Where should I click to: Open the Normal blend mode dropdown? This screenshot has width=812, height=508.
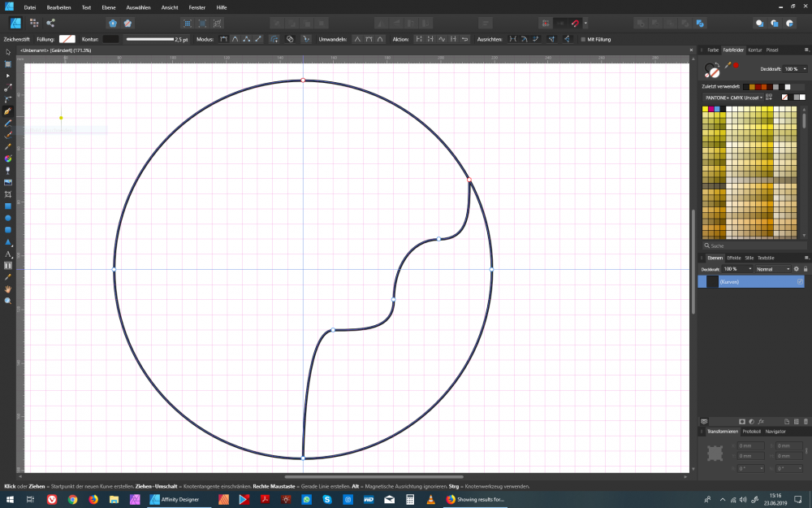click(771, 269)
